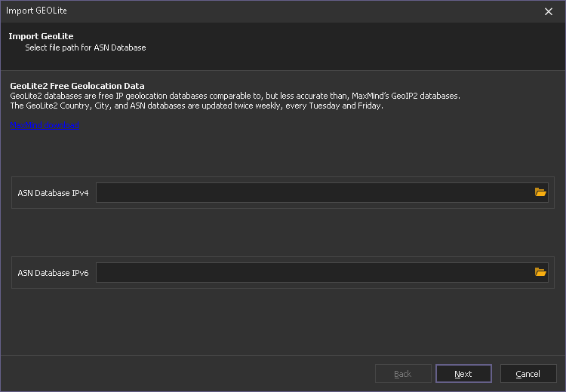Click the 'GeoLite2 Free Geolocation Data' heading
The height and width of the screenshot is (392, 566).
click(77, 86)
